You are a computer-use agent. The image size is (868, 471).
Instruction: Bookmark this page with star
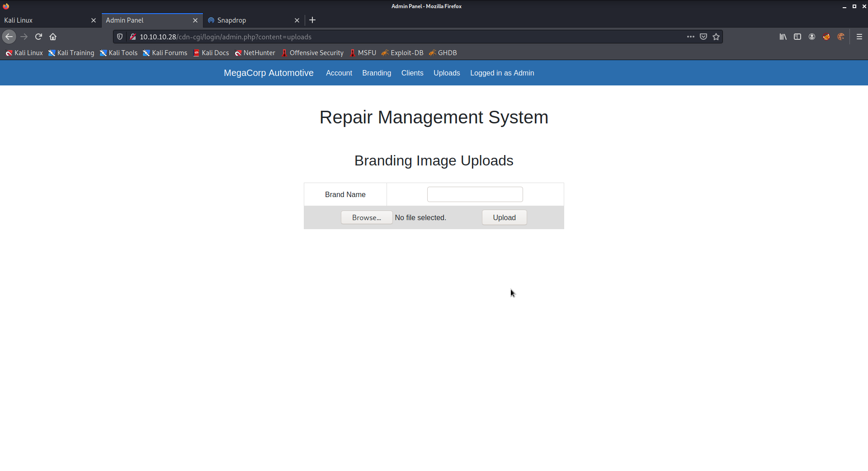pos(716,37)
